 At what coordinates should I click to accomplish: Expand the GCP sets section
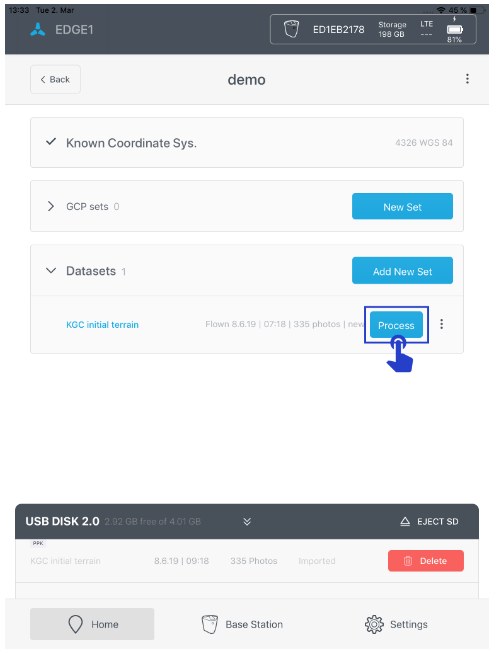pyautogui.click(x=51, y=206)
